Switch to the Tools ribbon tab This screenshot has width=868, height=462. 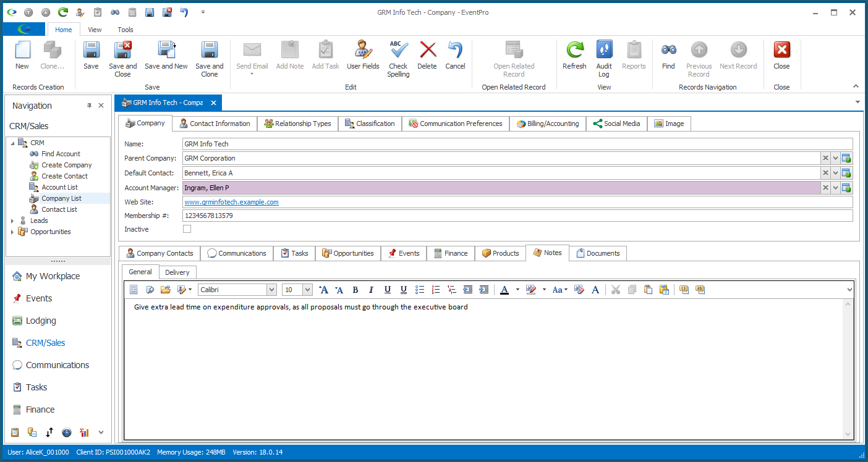pos(126,30)
